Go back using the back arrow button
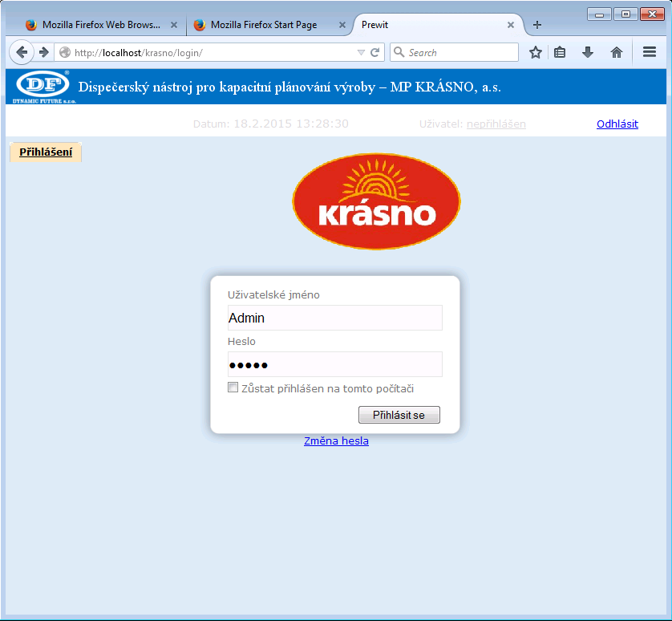 pos(22,52)
